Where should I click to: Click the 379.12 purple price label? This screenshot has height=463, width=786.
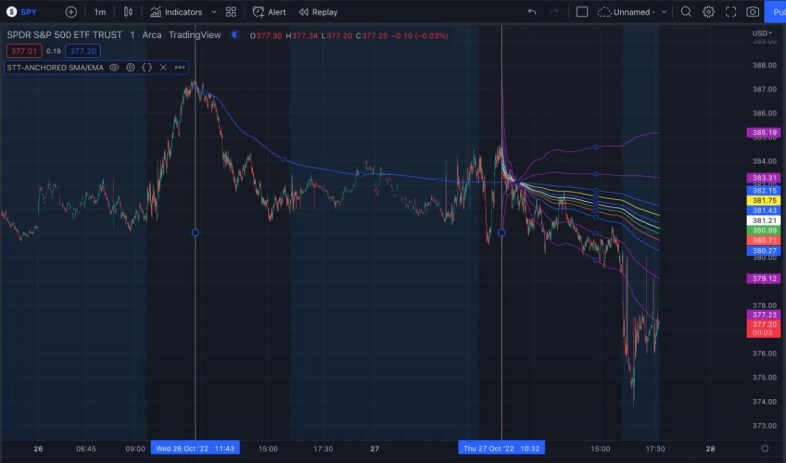[x=764, y=279]
